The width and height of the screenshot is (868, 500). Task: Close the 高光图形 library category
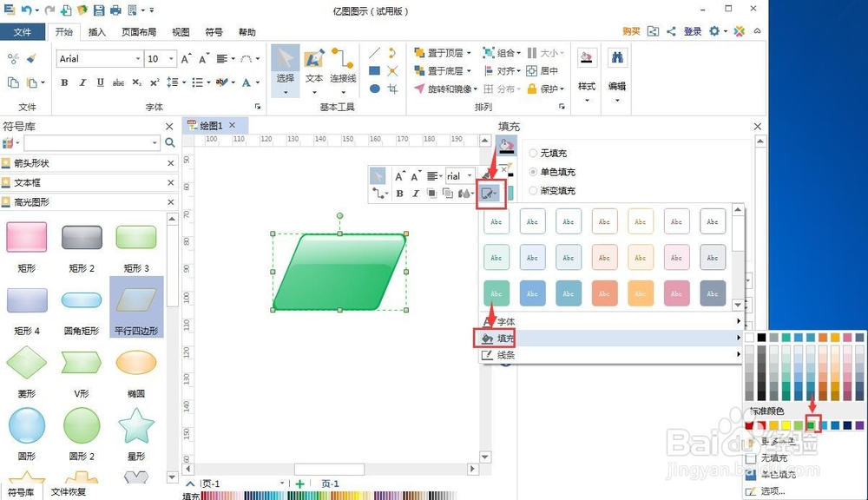tap(170, 202)
